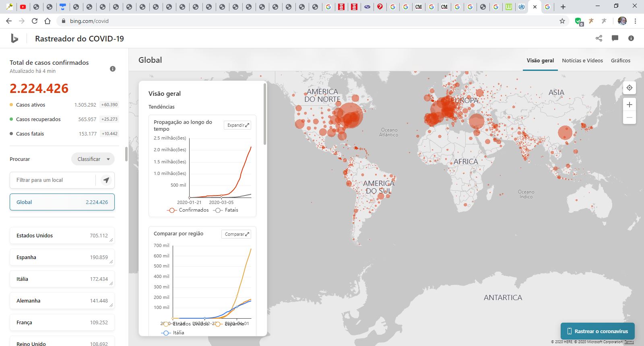The height and width of the screenshot is (346, 644).
Task: Open the Terms link on the map
Action: coord(629,342)
